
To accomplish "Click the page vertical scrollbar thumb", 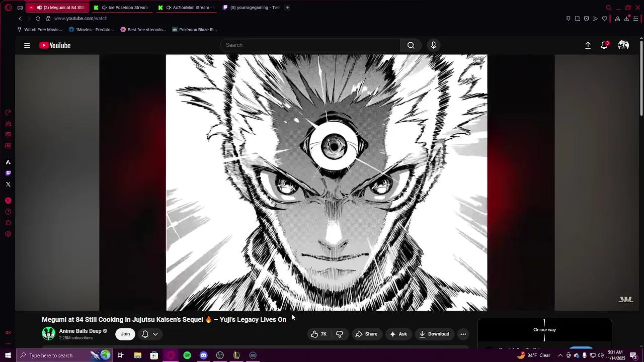I will [641, 78].
